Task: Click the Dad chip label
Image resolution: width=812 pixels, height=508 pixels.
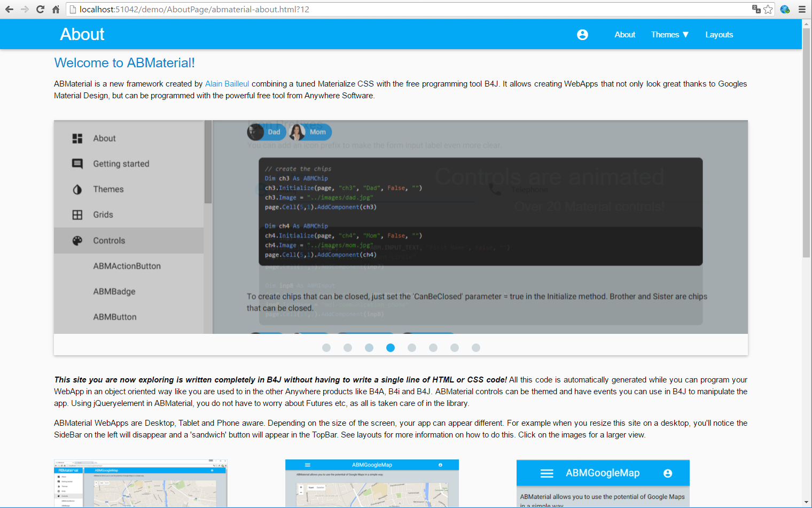Action: click(x=274, y=132)
